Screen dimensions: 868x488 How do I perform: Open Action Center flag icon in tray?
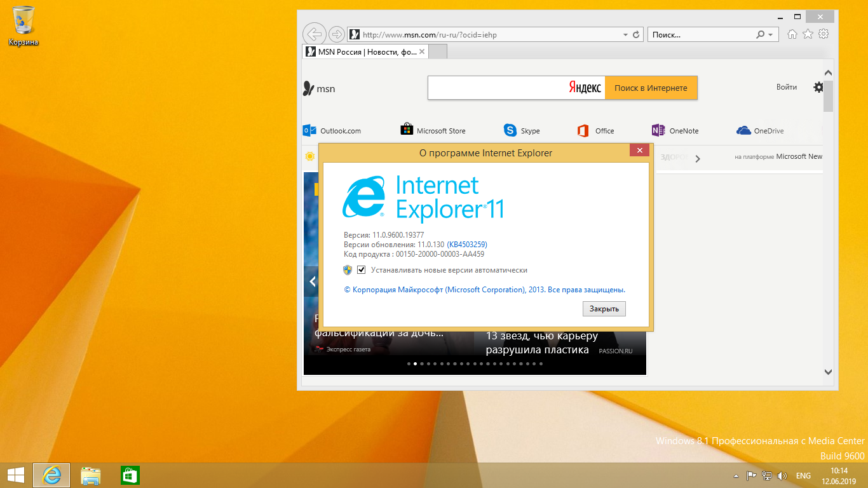(751, 475)
